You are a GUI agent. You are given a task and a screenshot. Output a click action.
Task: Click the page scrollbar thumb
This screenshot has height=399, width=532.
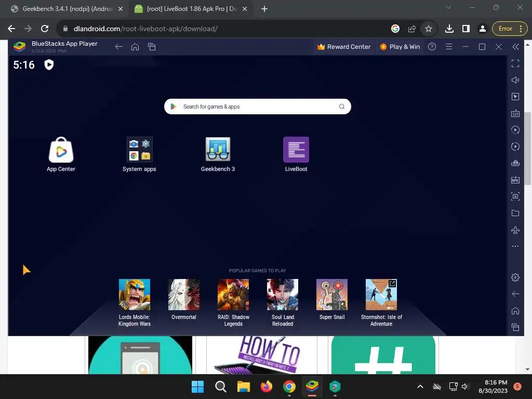[528, 149]
